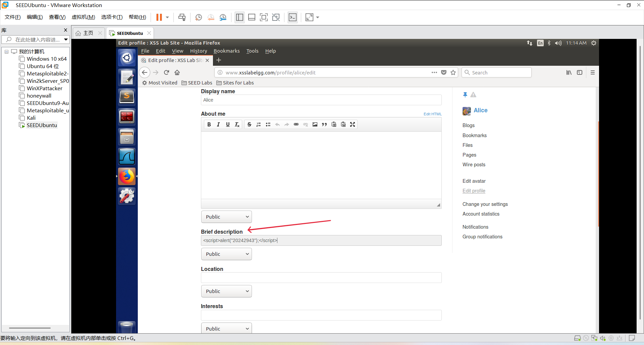This screenshot has height=345, width=644.
Task: Open VMware 选项卡(T) menu
Action: pyautogui.click(x=112, y=17)
